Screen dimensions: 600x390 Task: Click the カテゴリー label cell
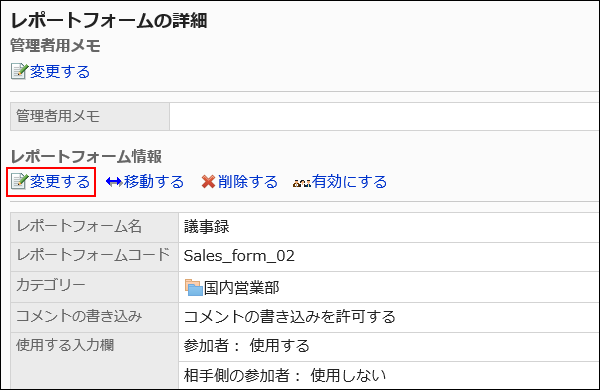[x=95, y=287]
